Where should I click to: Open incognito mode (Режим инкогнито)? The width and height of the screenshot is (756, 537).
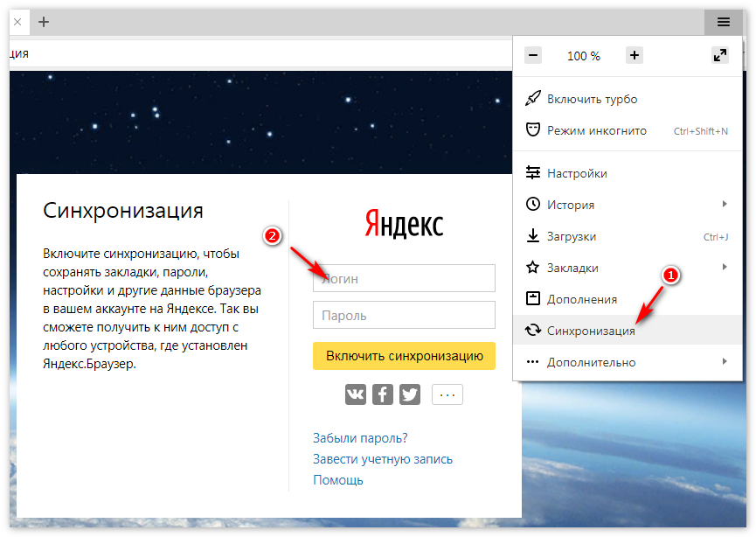click(x=596, y=131)
